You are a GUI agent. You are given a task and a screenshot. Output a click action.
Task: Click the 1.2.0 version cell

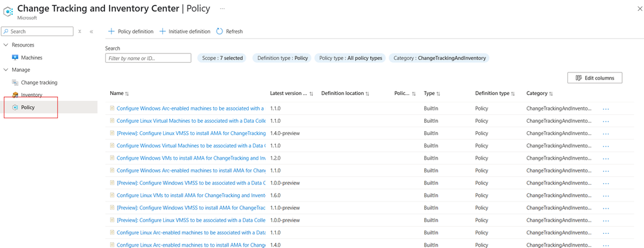275,158
